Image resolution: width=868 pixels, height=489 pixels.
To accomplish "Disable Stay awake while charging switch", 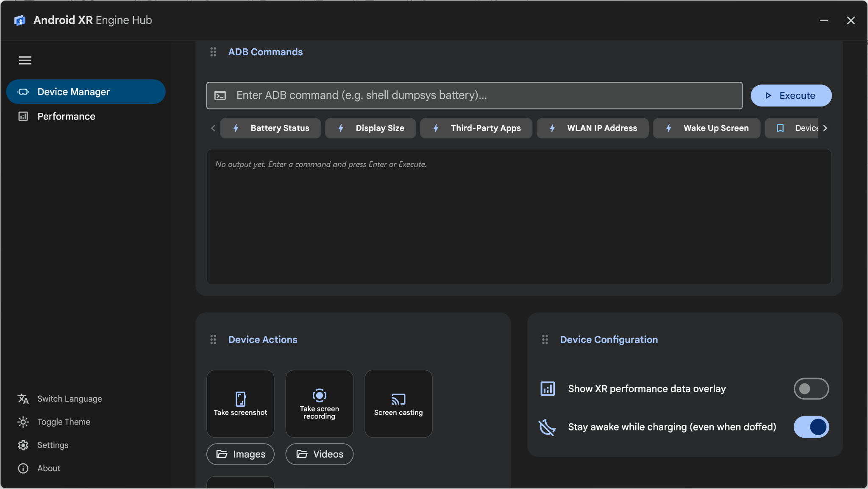I will [x=811, y=427].
